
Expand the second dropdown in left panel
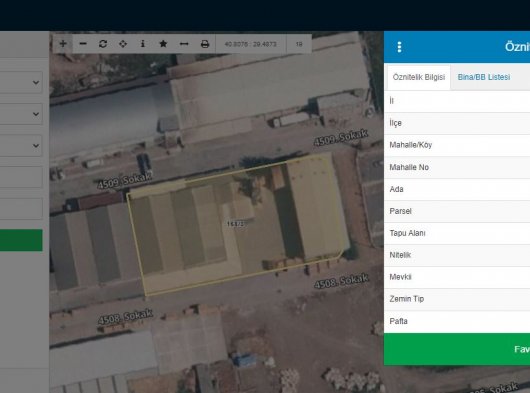click(x=21, y=114)
